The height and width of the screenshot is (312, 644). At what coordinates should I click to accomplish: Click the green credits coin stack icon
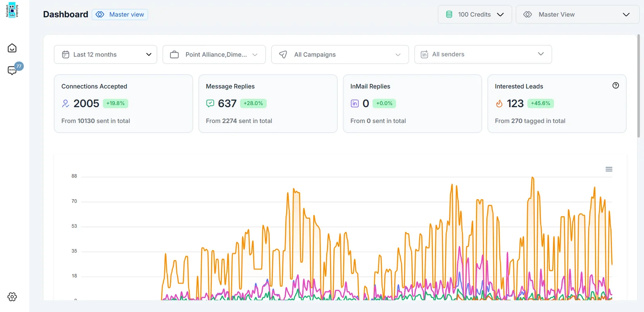[x=449, y=15]
